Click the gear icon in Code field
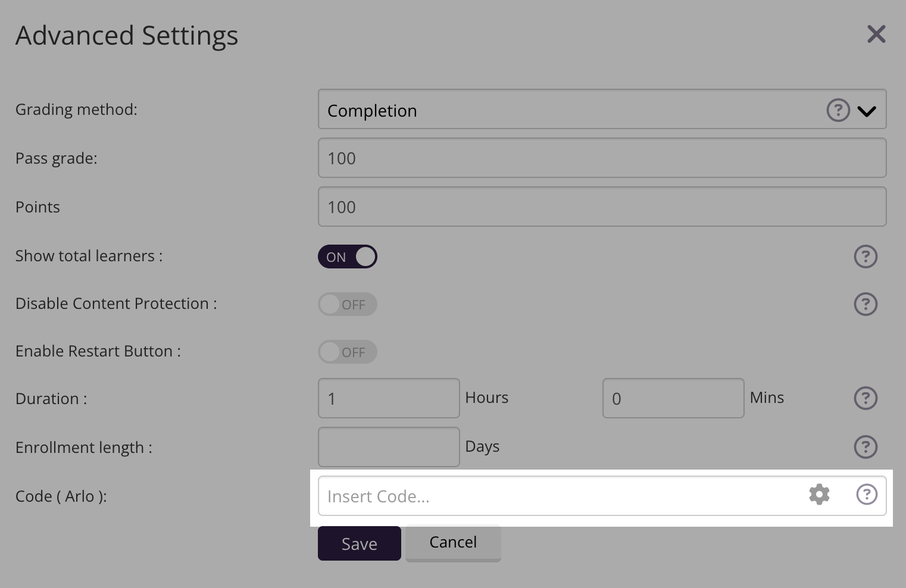 [x=819, y=495]
